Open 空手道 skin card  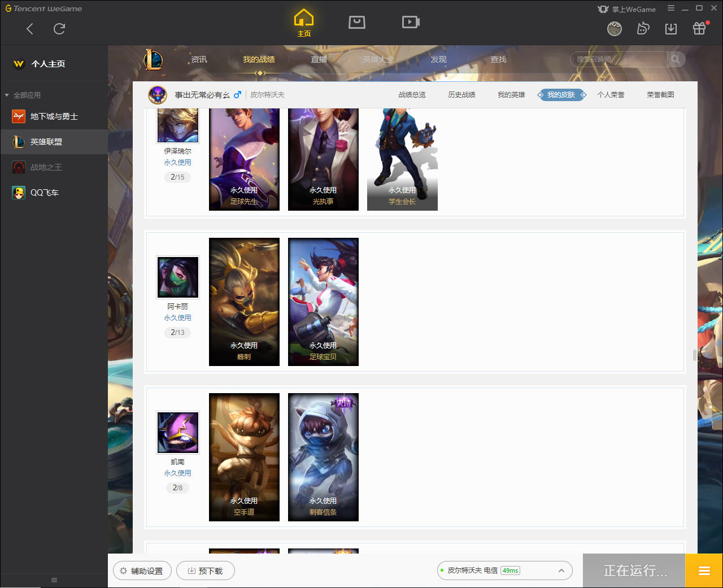(244, 457)
